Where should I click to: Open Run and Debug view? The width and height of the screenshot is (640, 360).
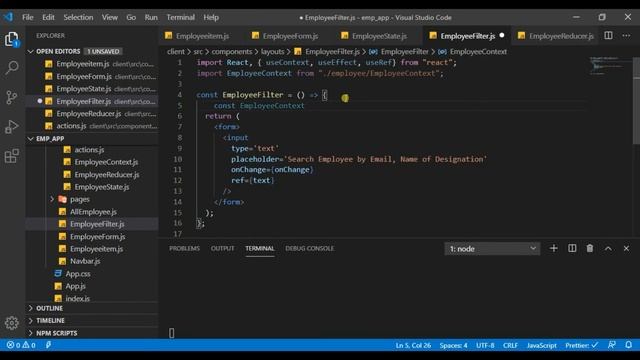[12, 127]
